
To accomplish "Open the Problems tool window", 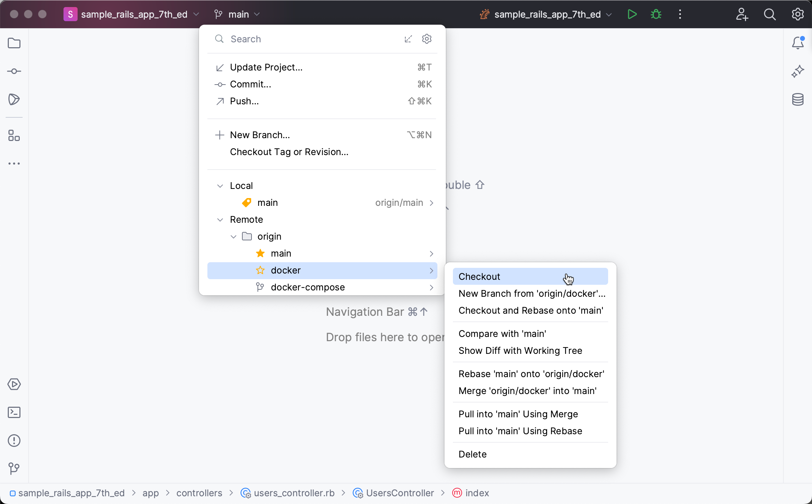I will [14, 441].
